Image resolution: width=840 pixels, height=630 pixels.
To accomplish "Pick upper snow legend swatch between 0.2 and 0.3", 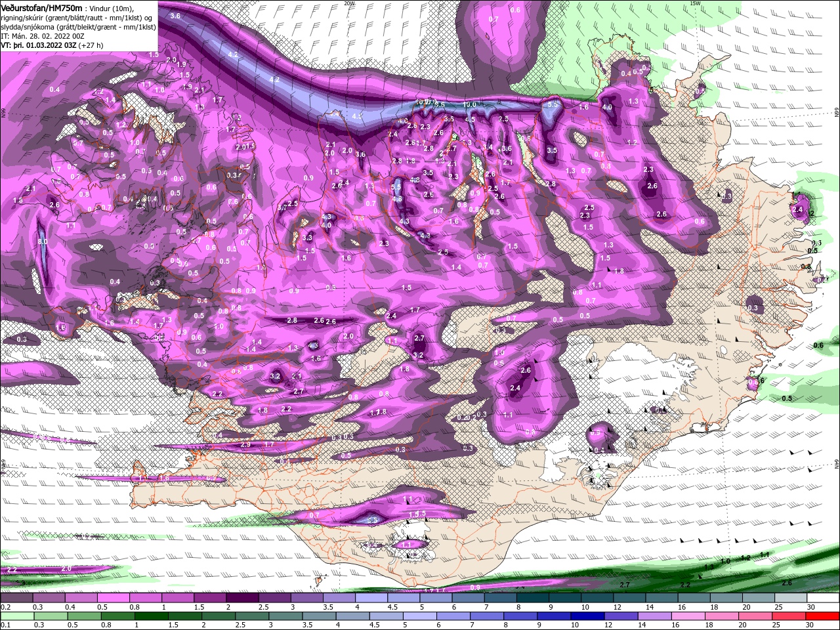I will click(16, 598).
